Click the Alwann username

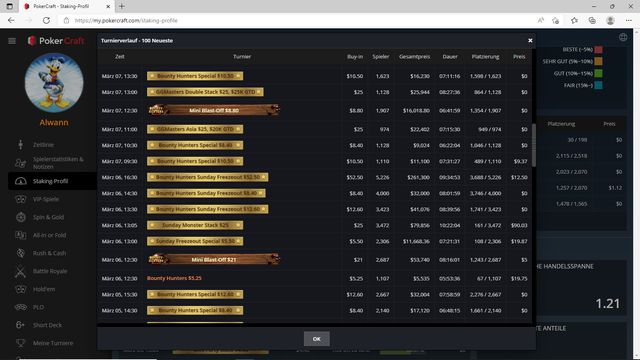point(54,122)
